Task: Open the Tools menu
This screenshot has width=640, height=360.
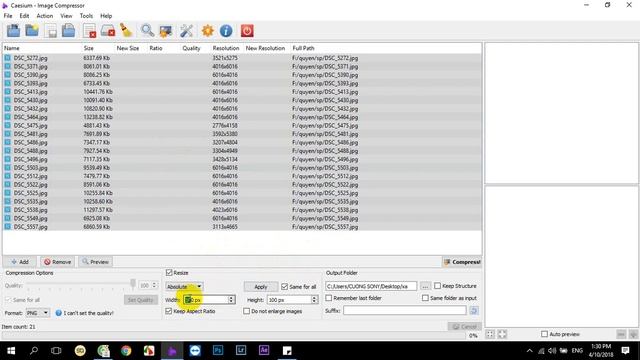Action: pos(86,16)
